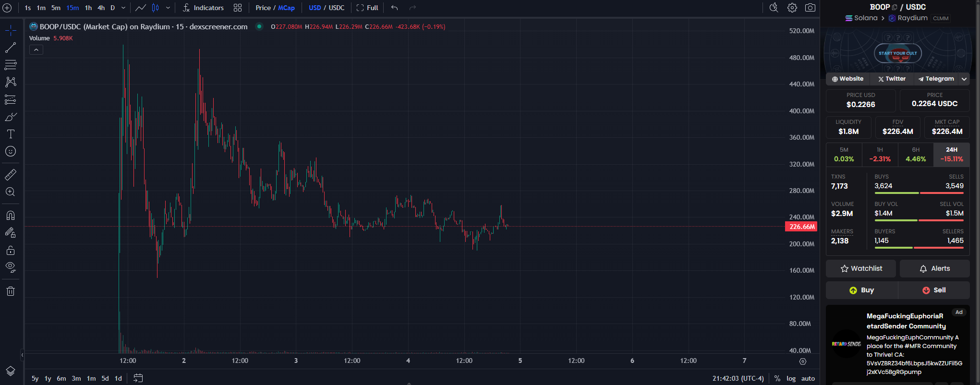Open the quick search icon
The image size is (980, 385).
(x=774, y=8)
